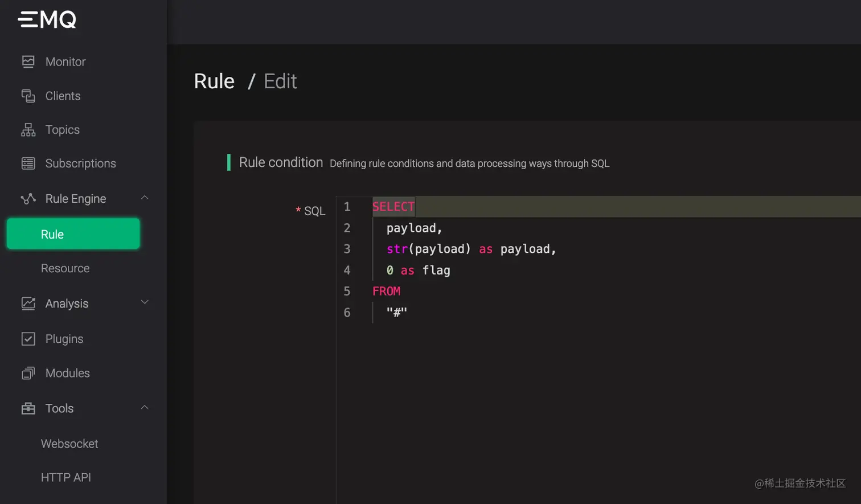
Task: Click the '0 as flag' line
Action: [x=418, y=271]
